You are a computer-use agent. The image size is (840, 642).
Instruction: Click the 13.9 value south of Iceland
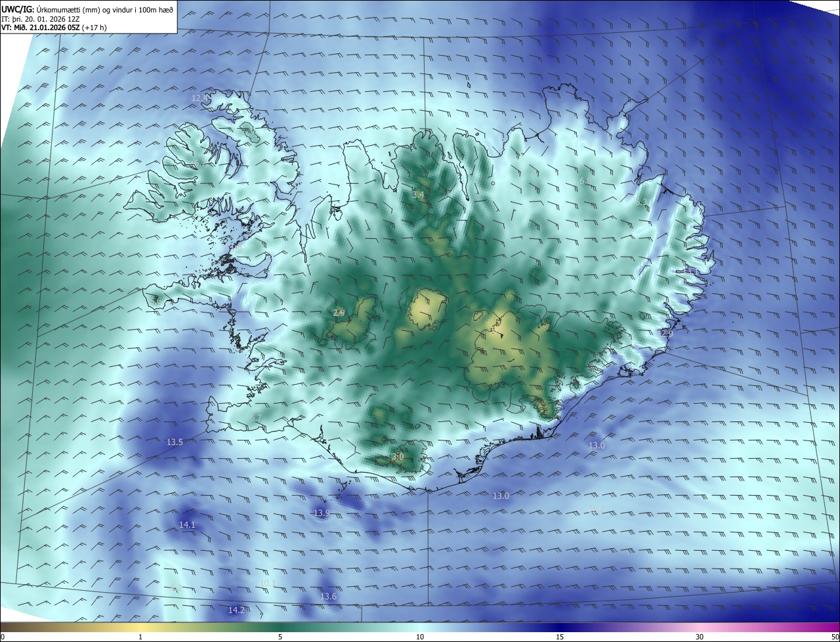pyautogui.click(x=321, y=513)
